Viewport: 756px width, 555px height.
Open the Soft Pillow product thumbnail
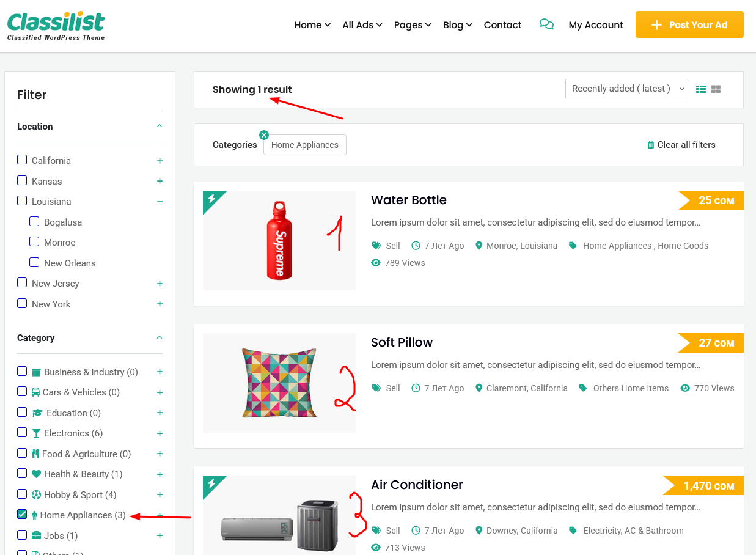pyautogui.click(x=279, y=383)
